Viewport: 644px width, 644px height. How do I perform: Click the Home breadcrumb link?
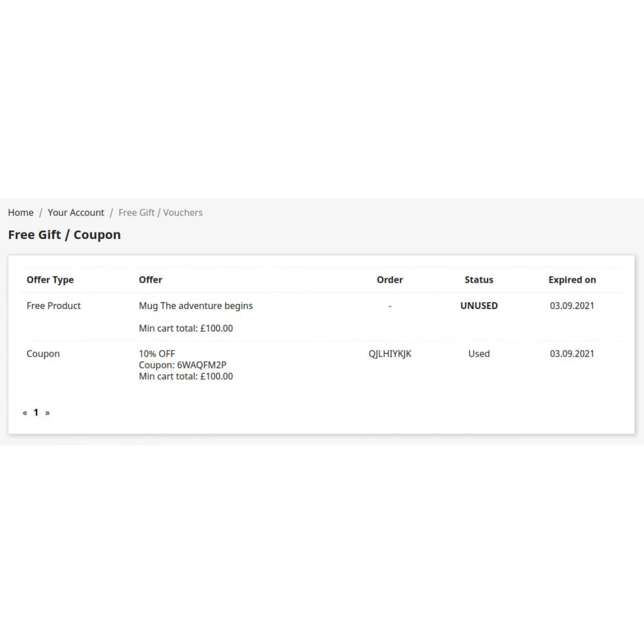point(21,213)
